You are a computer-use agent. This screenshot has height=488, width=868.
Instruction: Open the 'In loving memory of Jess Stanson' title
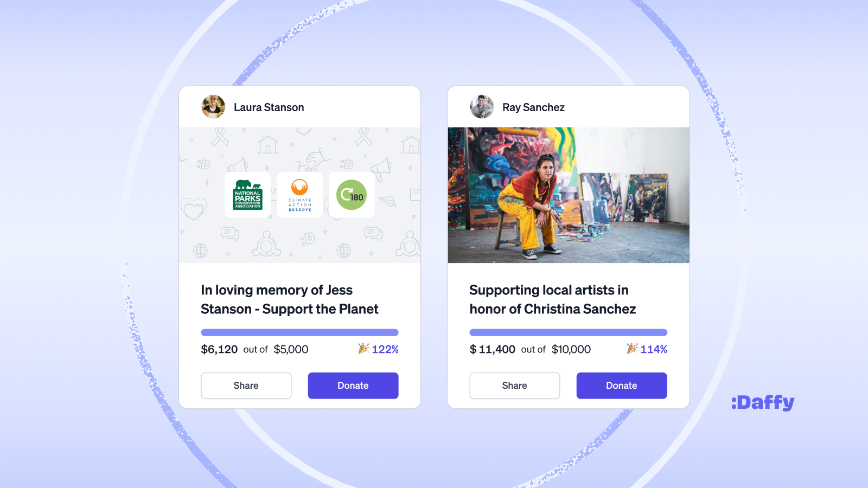pyautogui.click(x=290, y=299)
